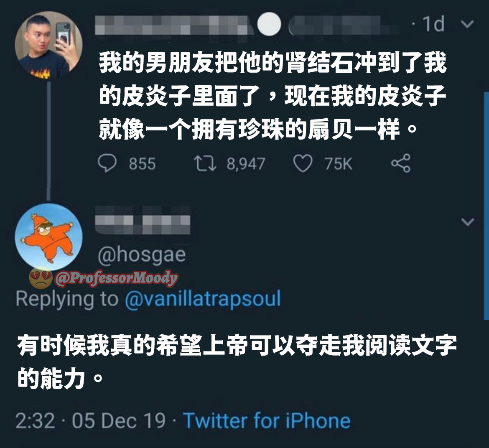This screenshot has width=489, height=448.
Task: Click the blue scrollbar on right edge
Action: 486,206
